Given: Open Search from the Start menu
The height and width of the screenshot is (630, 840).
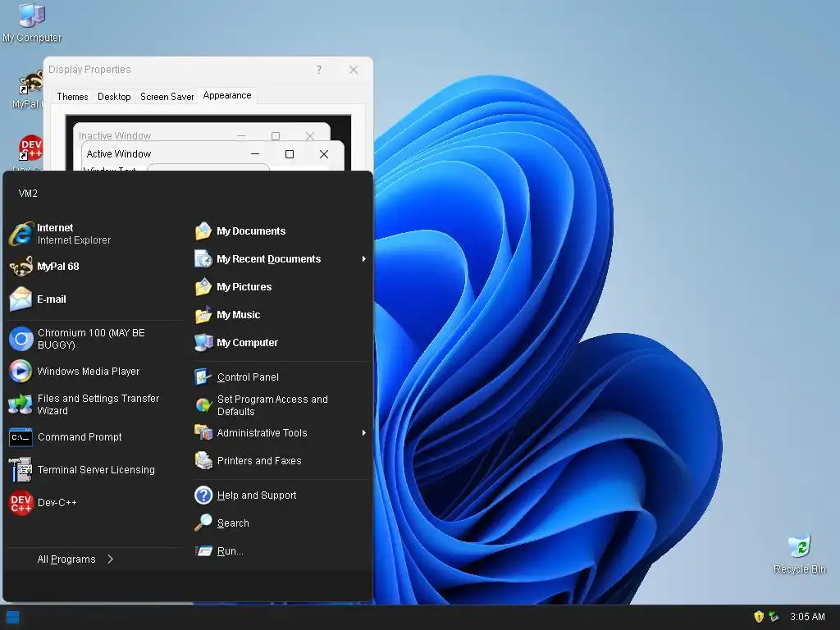Looking at the screenshot, I should point(281,523).
